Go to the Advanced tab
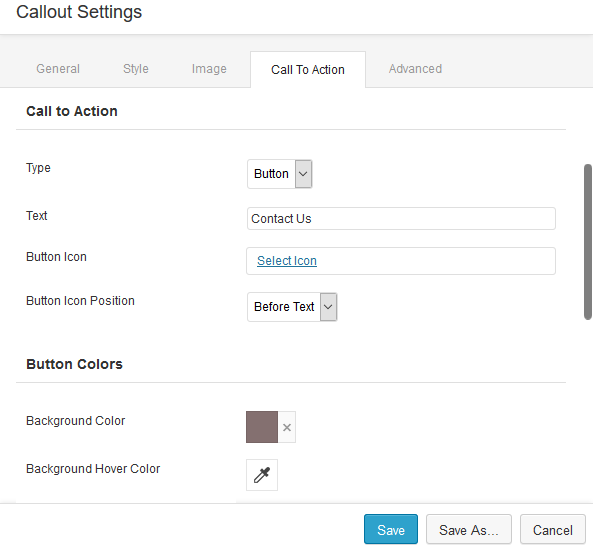The image size is (593, 552). point(415,69)
